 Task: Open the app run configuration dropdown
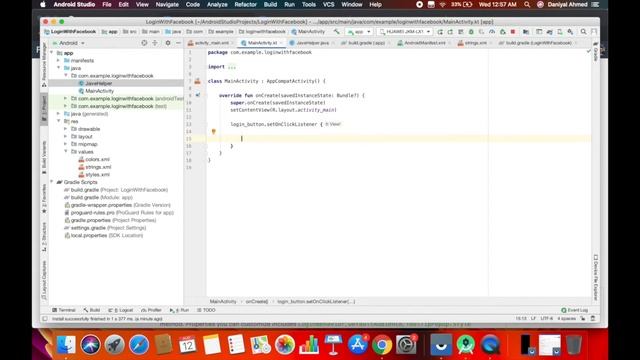click(359, 31)
